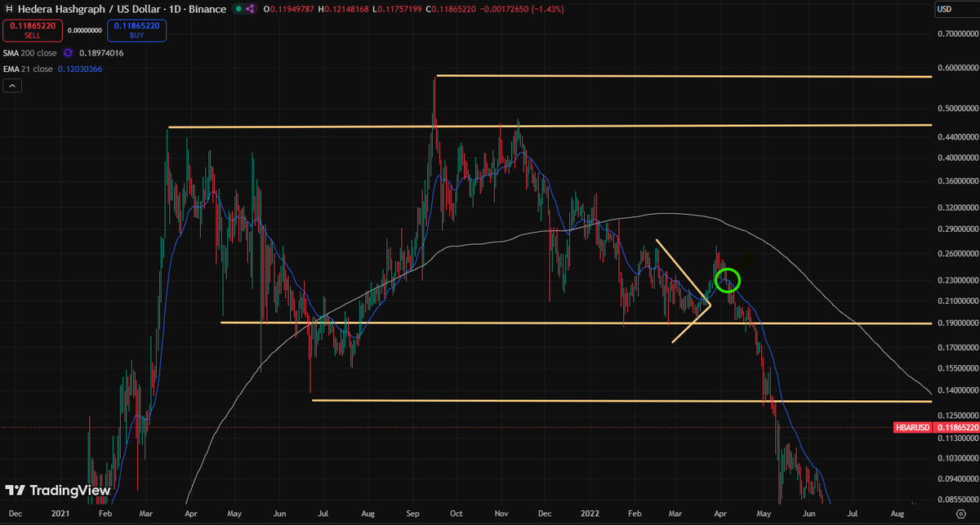Click the green market status dot

tap(237, 9)
